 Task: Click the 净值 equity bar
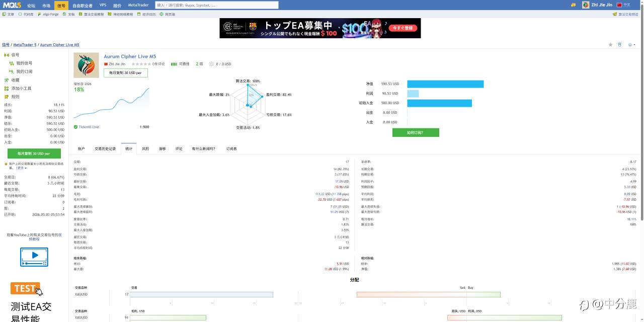445,84
